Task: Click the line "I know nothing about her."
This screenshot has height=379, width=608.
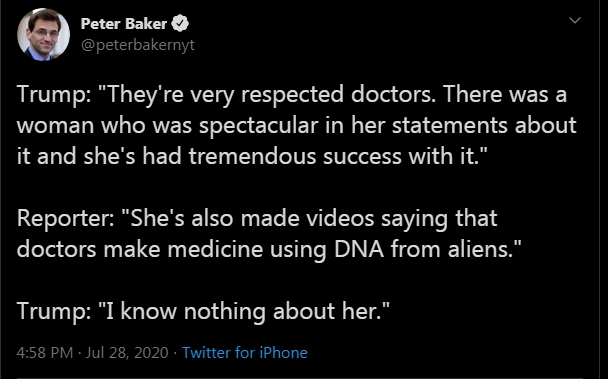Action: click(244, 311)
